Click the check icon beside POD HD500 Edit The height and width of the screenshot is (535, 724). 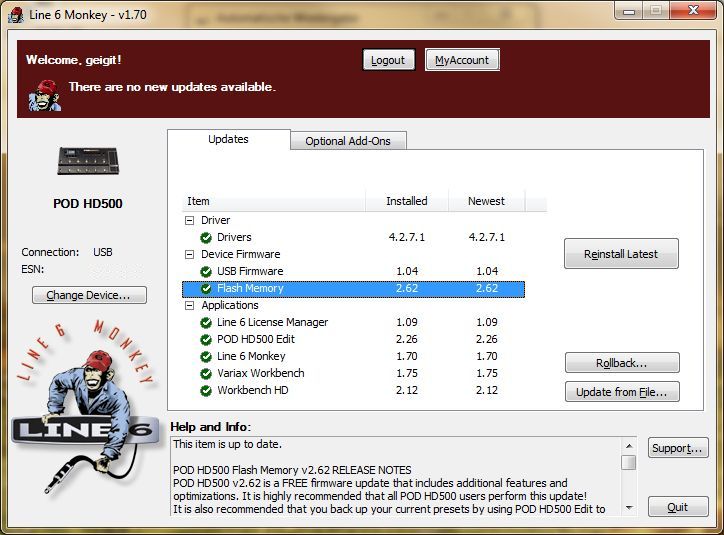pos(206,340)
